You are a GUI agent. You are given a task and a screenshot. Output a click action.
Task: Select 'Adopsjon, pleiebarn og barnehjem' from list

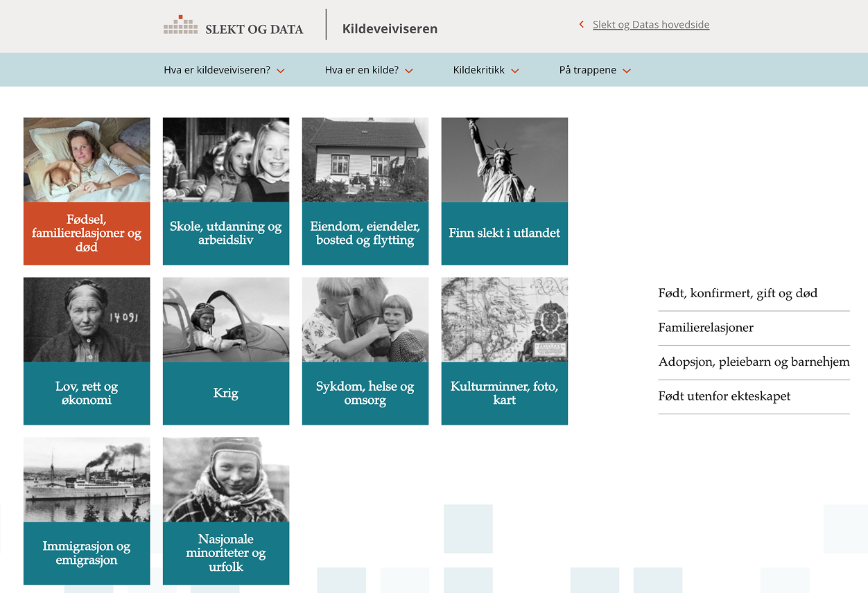click(x=754, y=362)
